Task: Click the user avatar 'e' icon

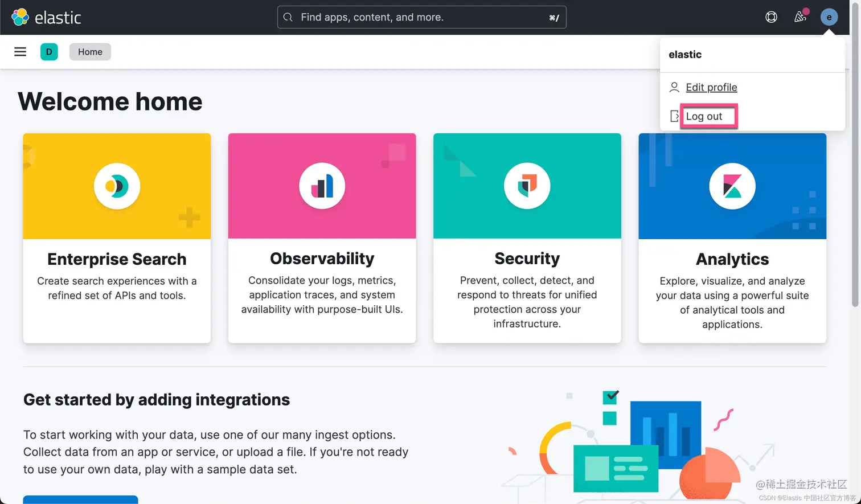Action: click(x=829, y=17)
